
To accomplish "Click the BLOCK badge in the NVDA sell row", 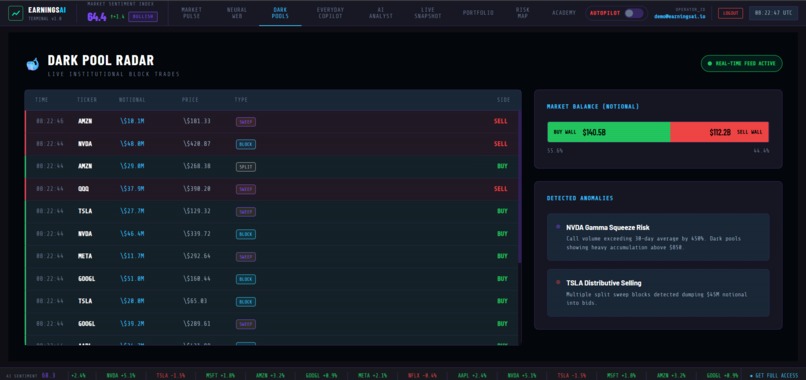I will (x=246, y=144).
